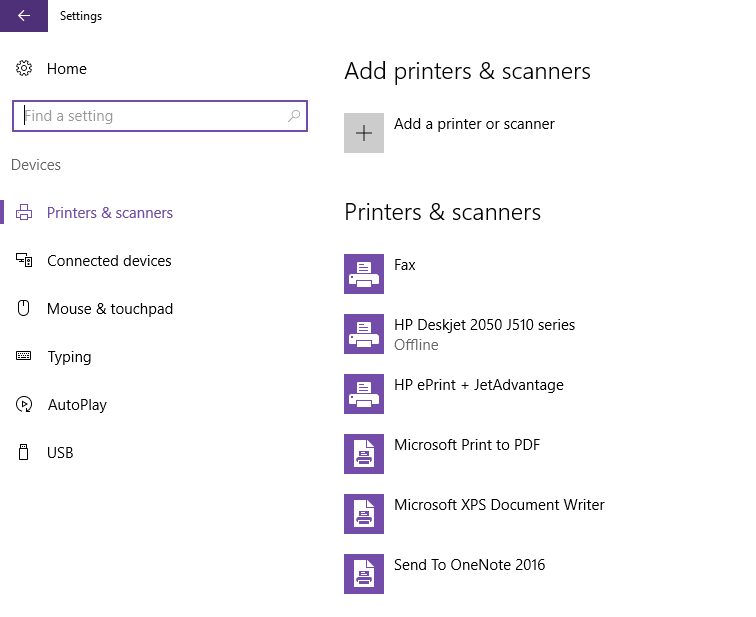Click the Add a printer or scanner label
Viewport: 756px width, 617px height.
click(x=474, y=124)
